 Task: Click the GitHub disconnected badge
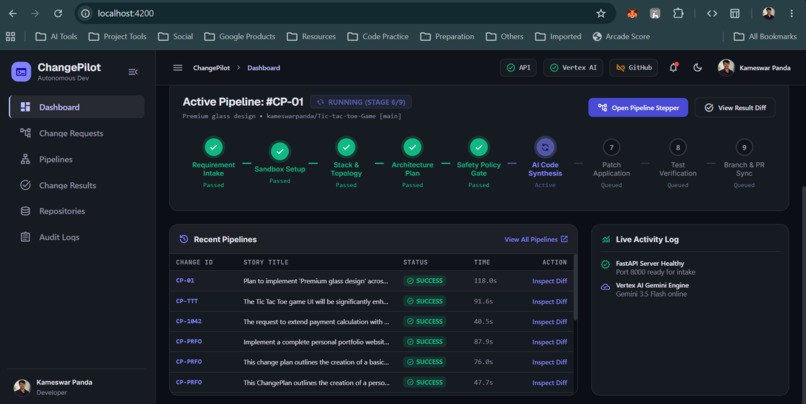pos(634,68)
